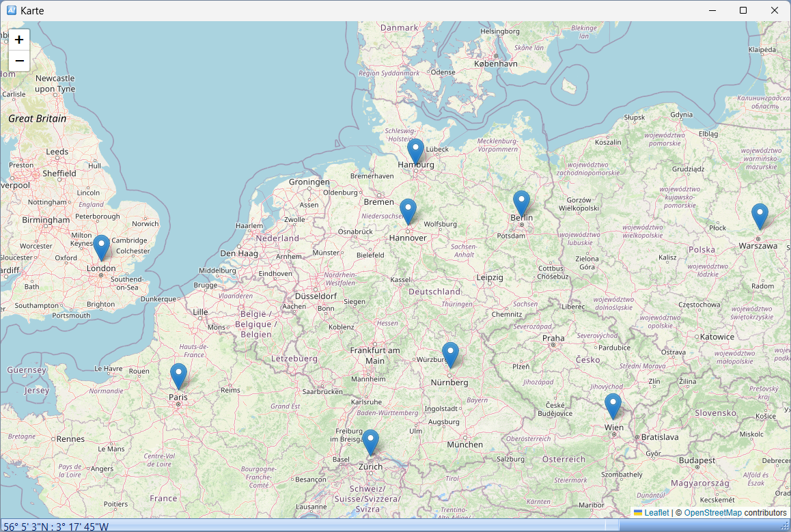Select the London location marker
The width and height of the screenshot is (791, 532).
point(101,247)
